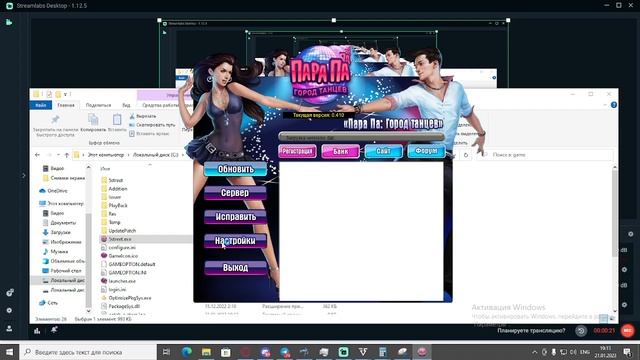Open Windows Start menu

[9, 352]
